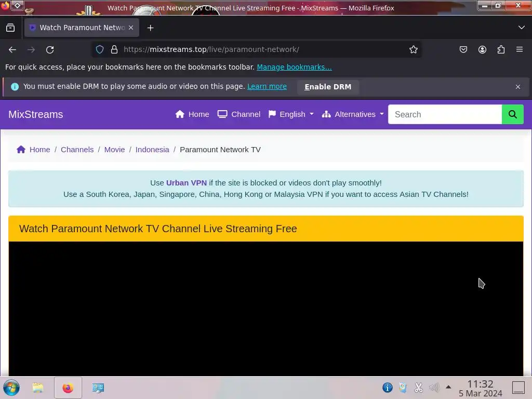532x399 pixels.
Task: Open the Channel nav item
Action: 239,114
